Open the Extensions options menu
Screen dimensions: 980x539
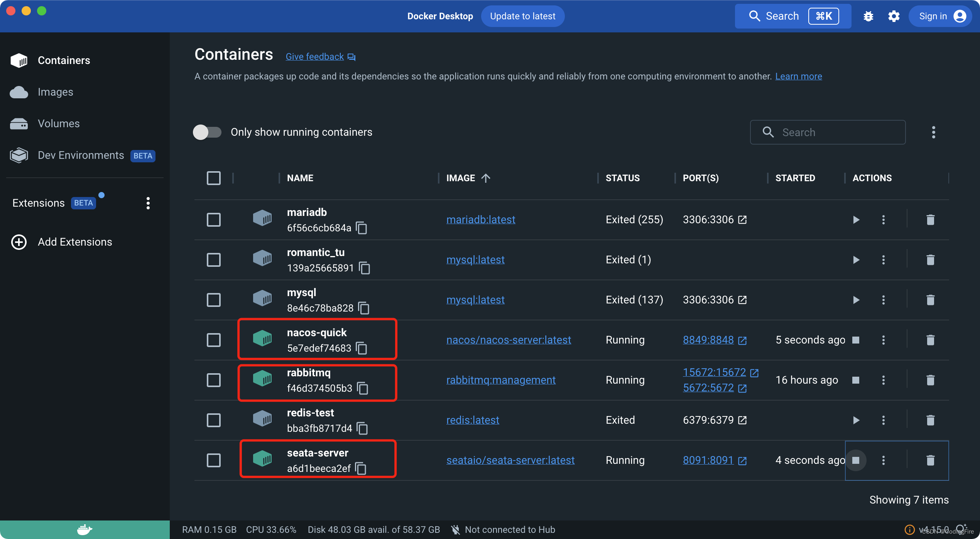pyautogui.click(x=148, y=203)
